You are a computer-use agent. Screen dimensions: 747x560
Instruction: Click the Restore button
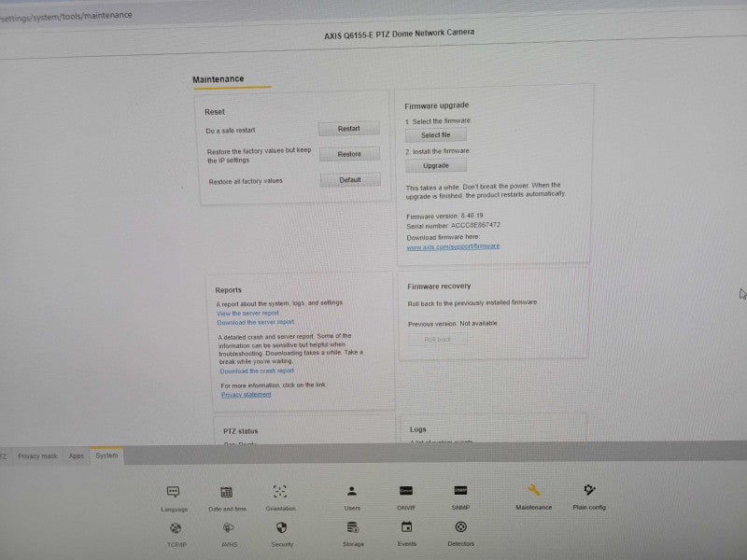(349, 154)
